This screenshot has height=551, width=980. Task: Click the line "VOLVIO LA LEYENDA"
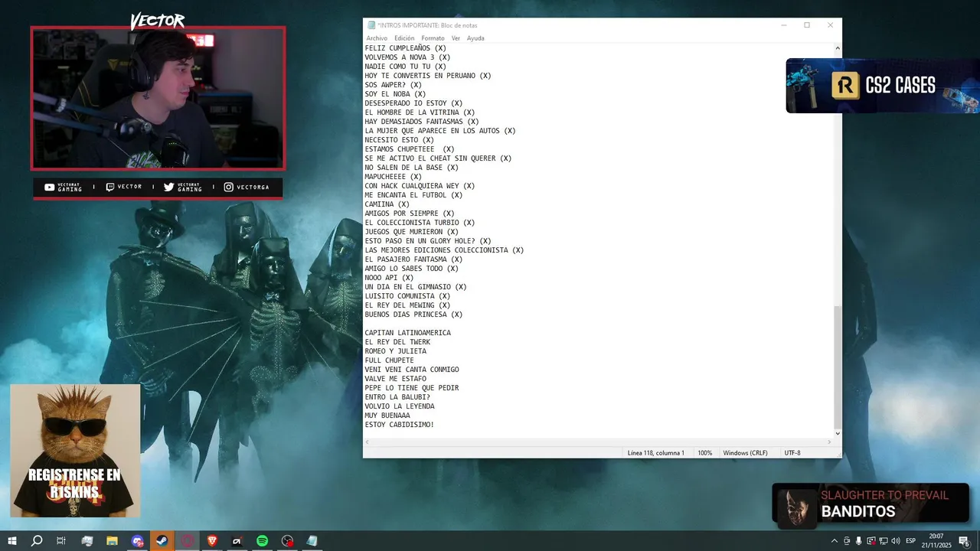400,406
